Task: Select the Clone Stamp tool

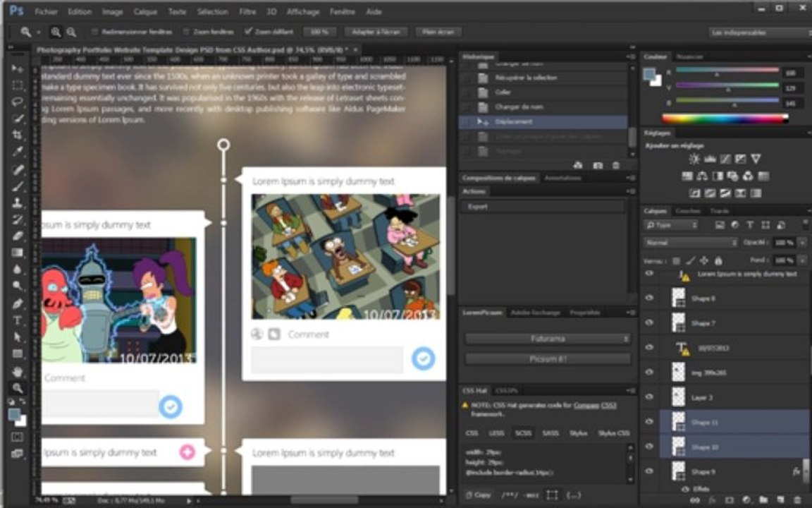Action: (x=17, y=202)
